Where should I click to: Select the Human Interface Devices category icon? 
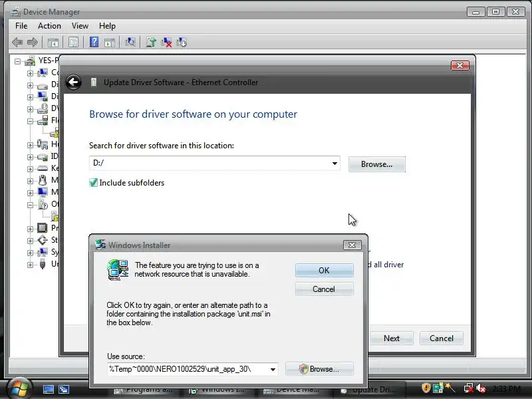43,144
